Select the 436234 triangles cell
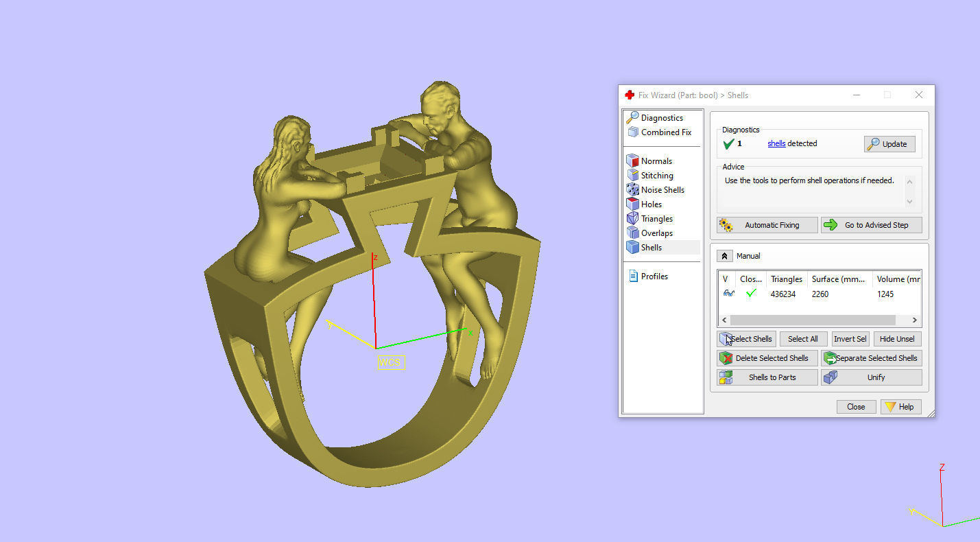The width and height of the screenshot is (980, 542). pyautogui.click(x=783, y=294)
